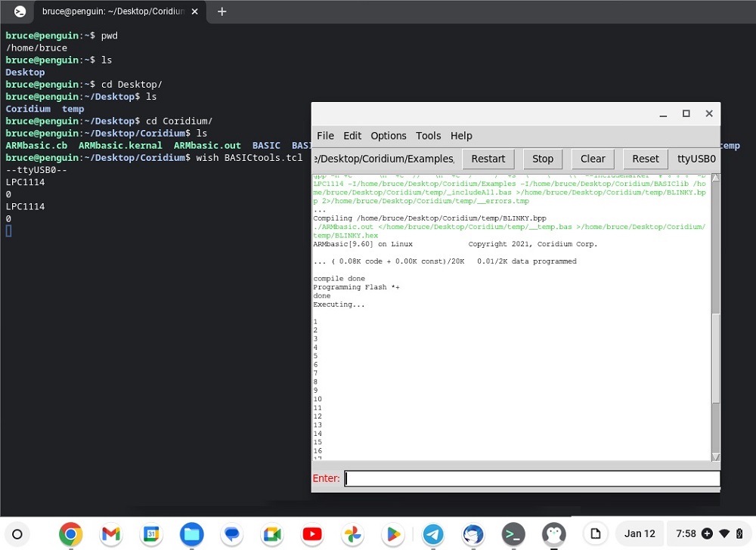Launch Google Messages
Viewport: 756px width, 550px height.
[x=231, y=533]
